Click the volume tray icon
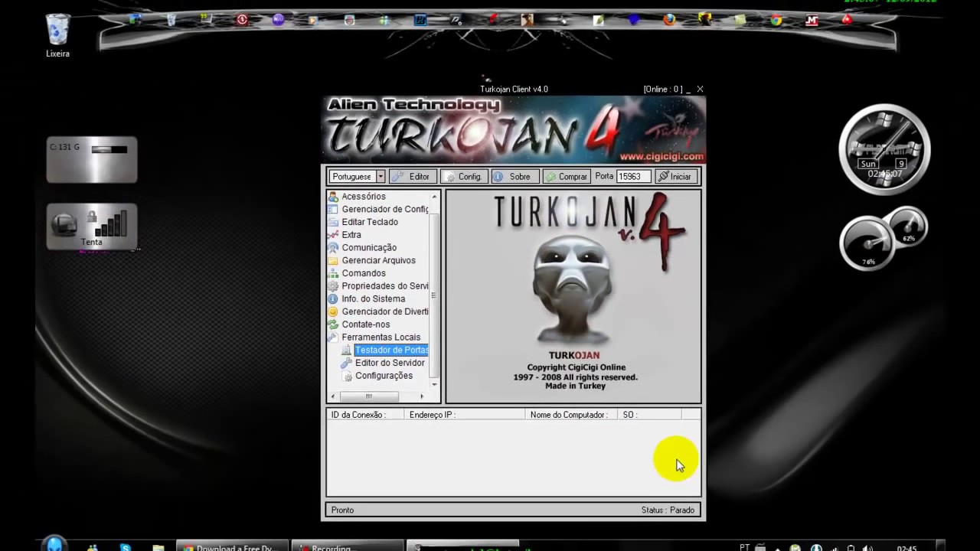 click(867, 548)
